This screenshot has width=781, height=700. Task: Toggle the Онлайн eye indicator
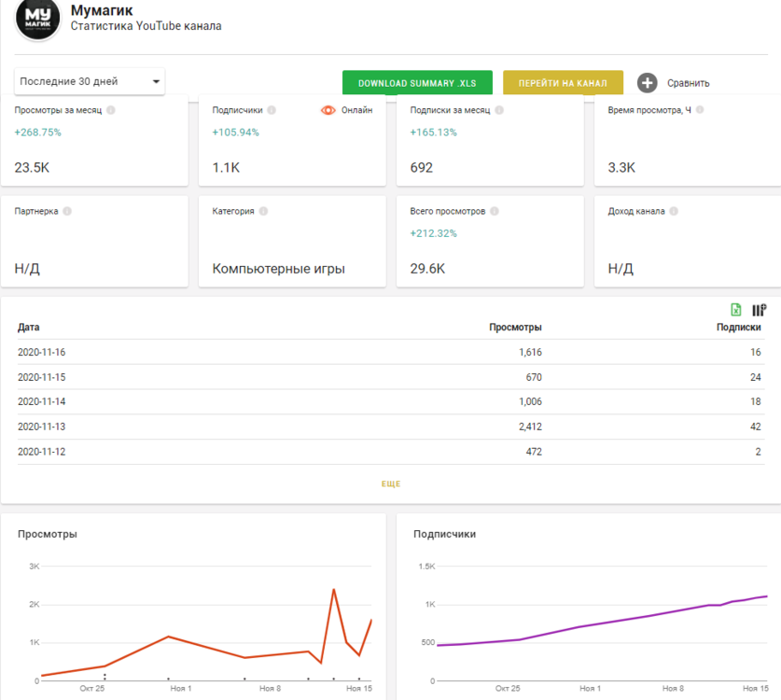click(328, 110)
